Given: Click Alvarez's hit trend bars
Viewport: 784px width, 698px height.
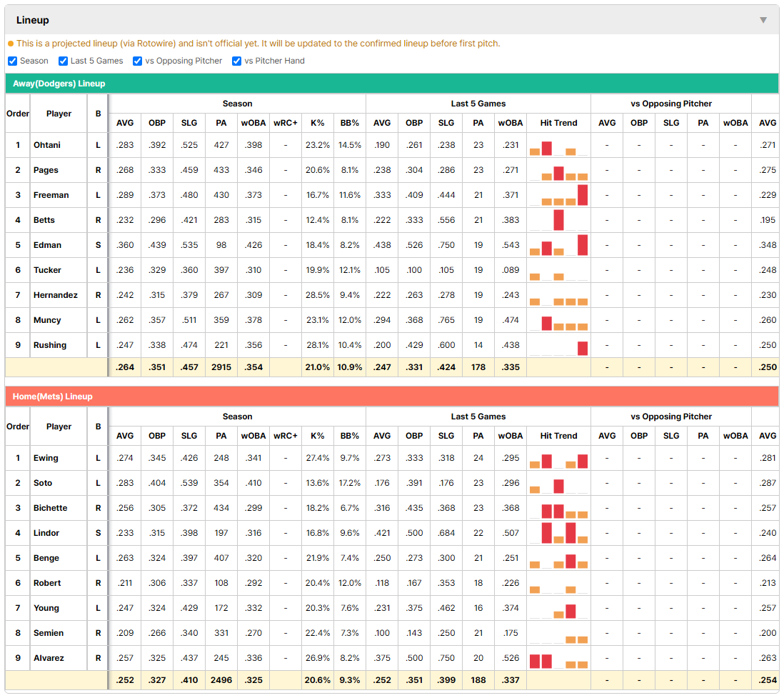Looking at the screenshot, I should (x=558, y=661).
